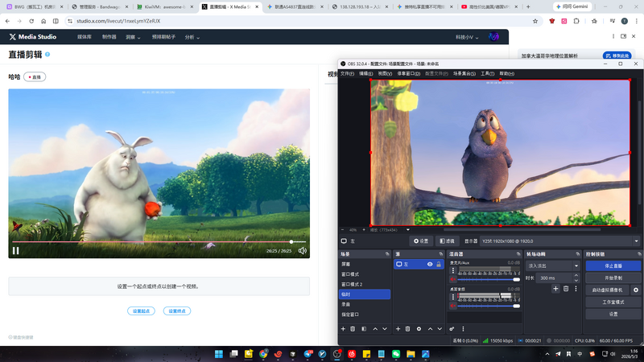Open scene filters icon in Scenes panel
Image resolution: width=644 pixels, height=362 pixels.
point(364,329)
